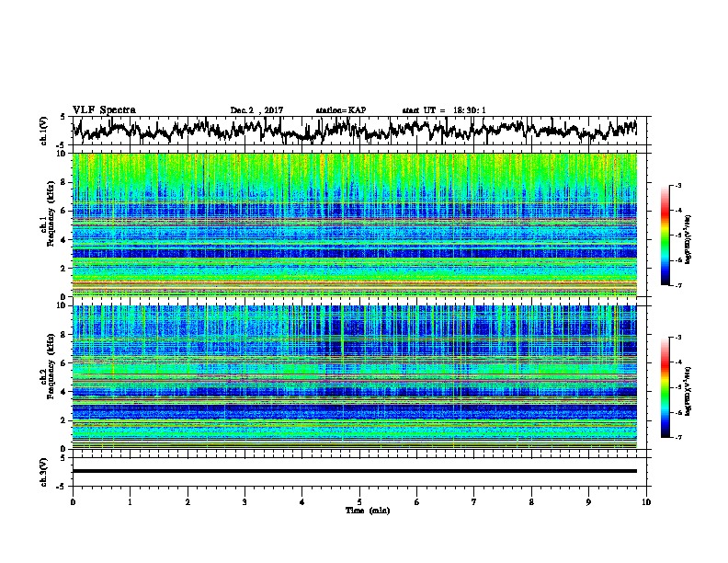This screenshot has height=563, width=728.
Task: Click the "-3" value on ch.1 colorbar
Action: (677, 185)
